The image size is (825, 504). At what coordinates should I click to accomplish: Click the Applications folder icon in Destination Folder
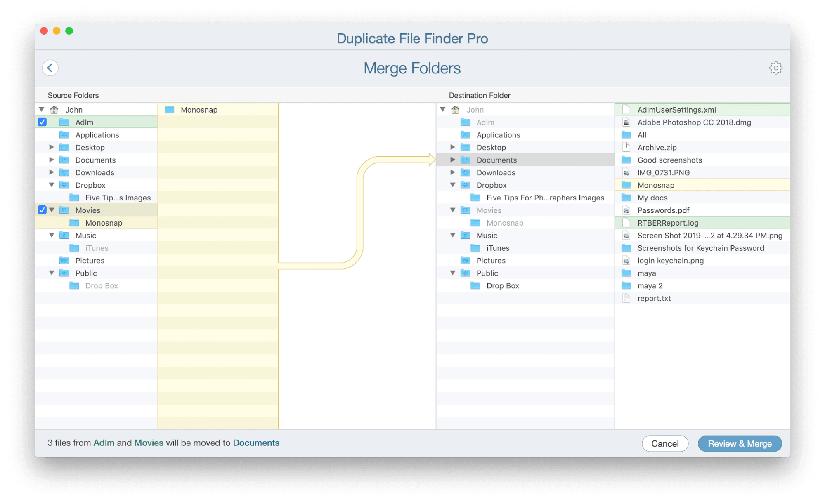[465, 134]
